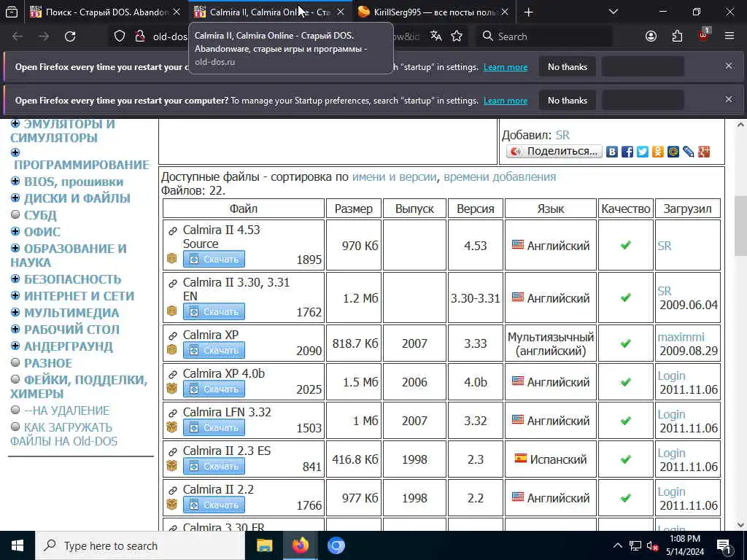Image resolution: width=747 pixels, height=560 pixels.
Task: Switch to the KirillSerg995 tab
Action: 433,12
